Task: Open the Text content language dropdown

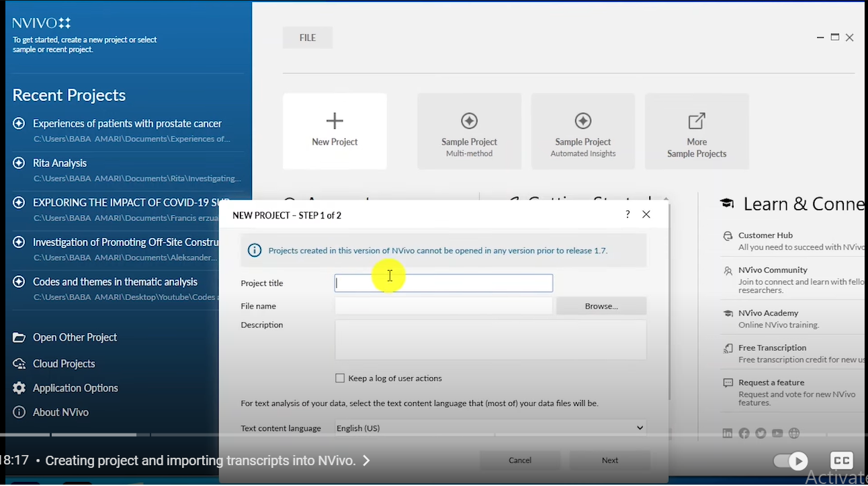Action: coord(639,428)
